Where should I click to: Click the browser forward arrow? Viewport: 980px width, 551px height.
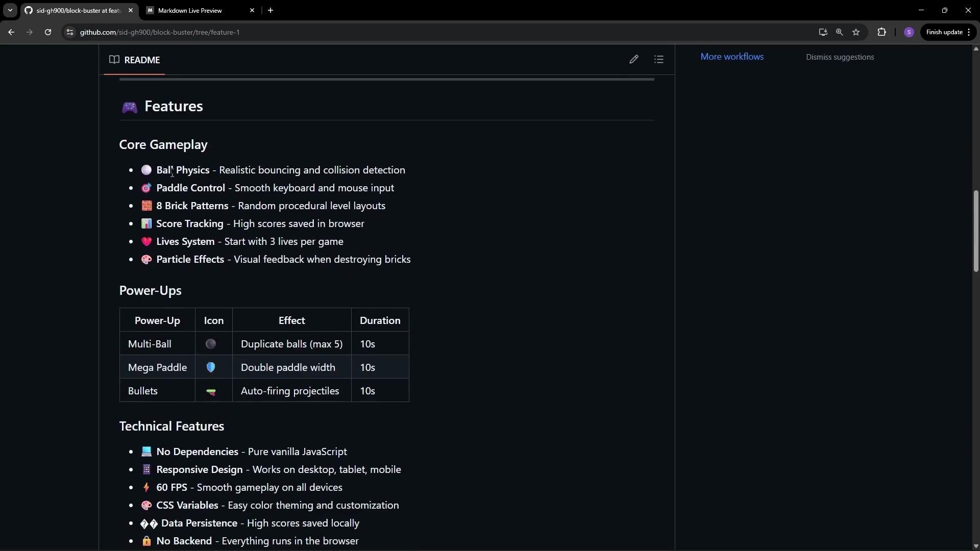point(30,32)
